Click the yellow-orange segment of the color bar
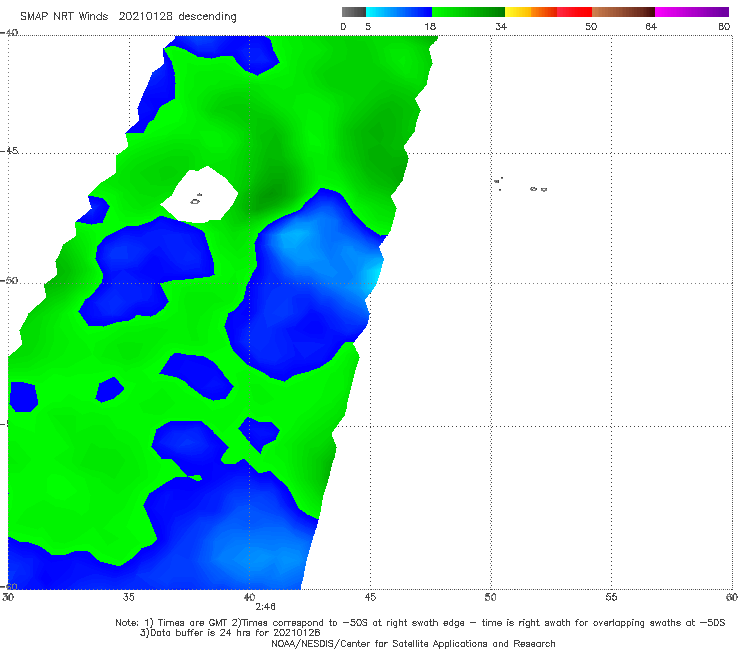 [530, 12]
